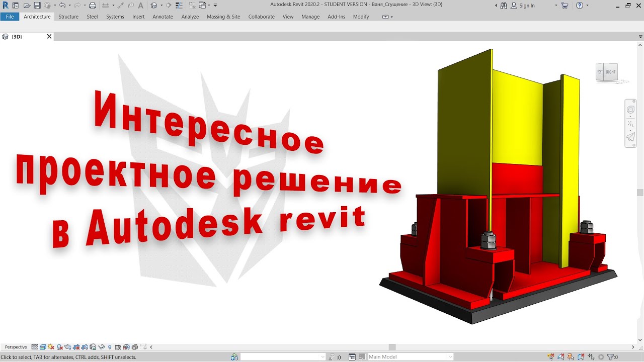644x362 pixels.
Task: Click the Perspective view label
Action: point(16,347)
